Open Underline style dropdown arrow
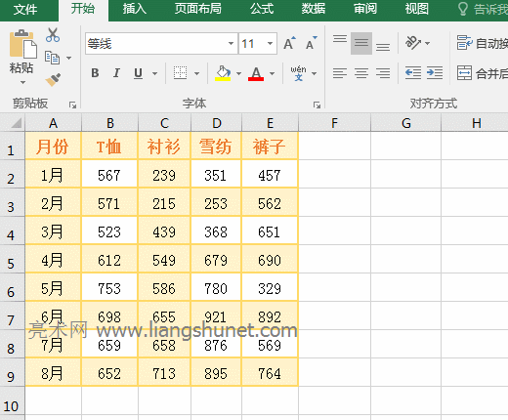Screen dimensions: 508x420 point(155,73)
